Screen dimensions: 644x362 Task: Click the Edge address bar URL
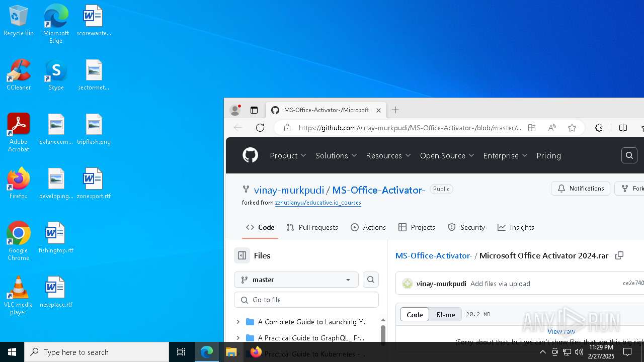click(410, 128)
